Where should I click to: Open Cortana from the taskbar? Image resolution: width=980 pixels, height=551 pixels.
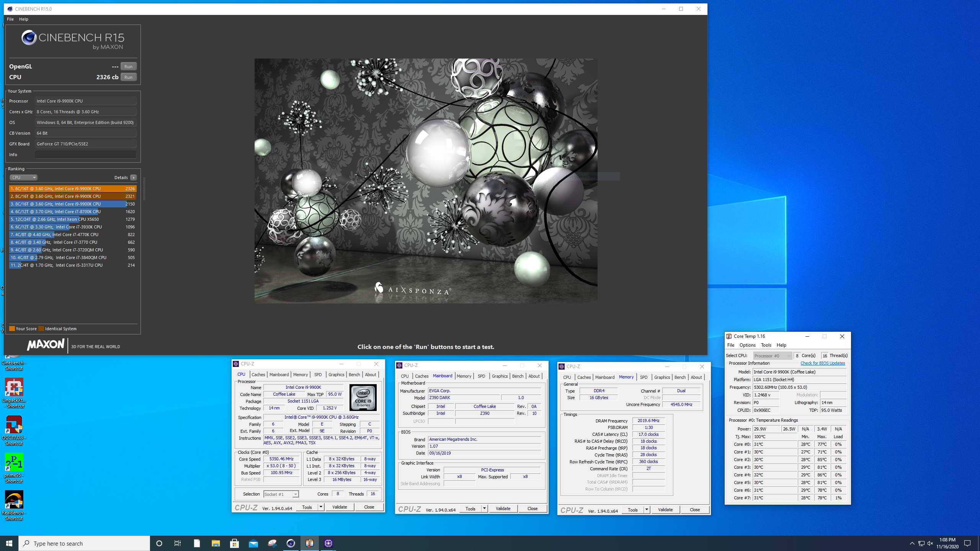159,543
